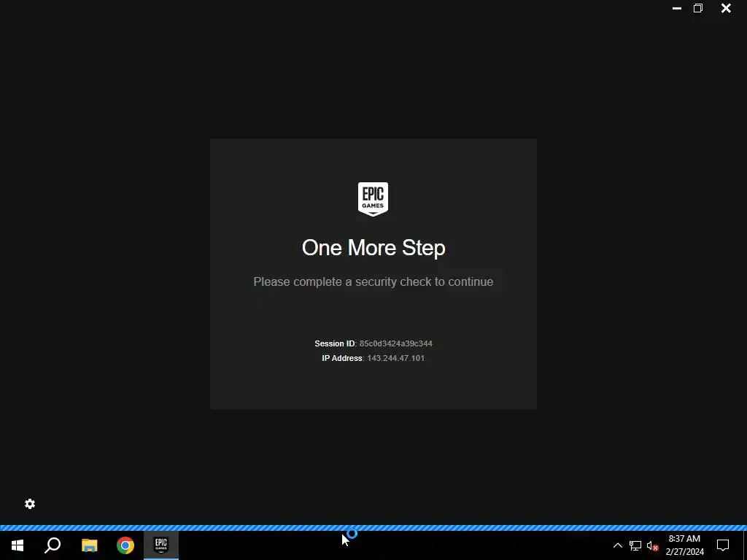The width and height of the screenshot is (747, 560).
Task: Restore down the launcher window
Action: (x=698, y=8)
